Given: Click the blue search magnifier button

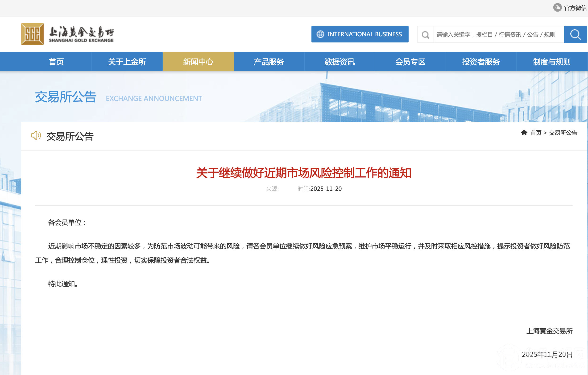Looking at the screenshot, I should [x=575, y=34].
